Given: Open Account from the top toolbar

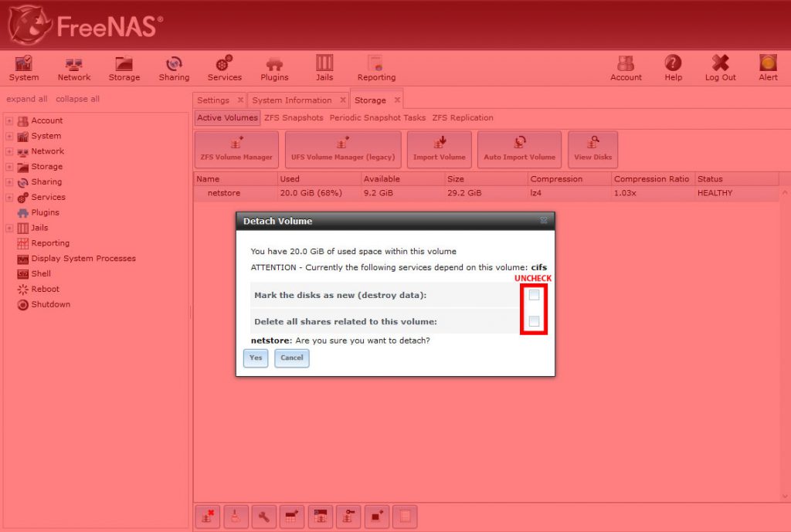Looking at the screenshot, I should click(x=626, y=68).
